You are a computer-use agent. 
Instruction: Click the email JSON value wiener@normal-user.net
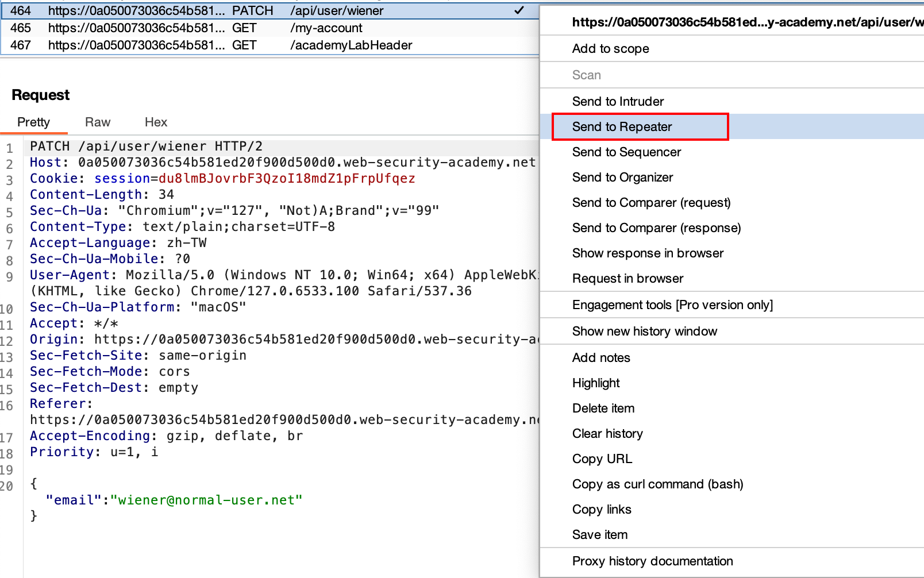click(x=207, y=500)
